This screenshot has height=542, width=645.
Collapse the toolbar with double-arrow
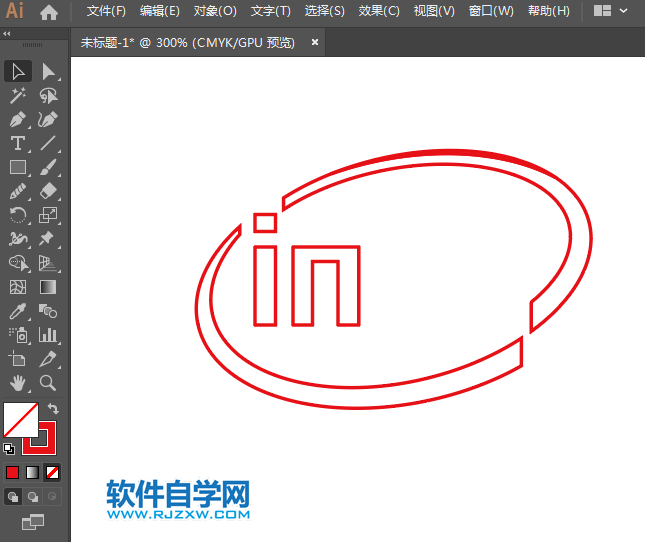point(7,34)
